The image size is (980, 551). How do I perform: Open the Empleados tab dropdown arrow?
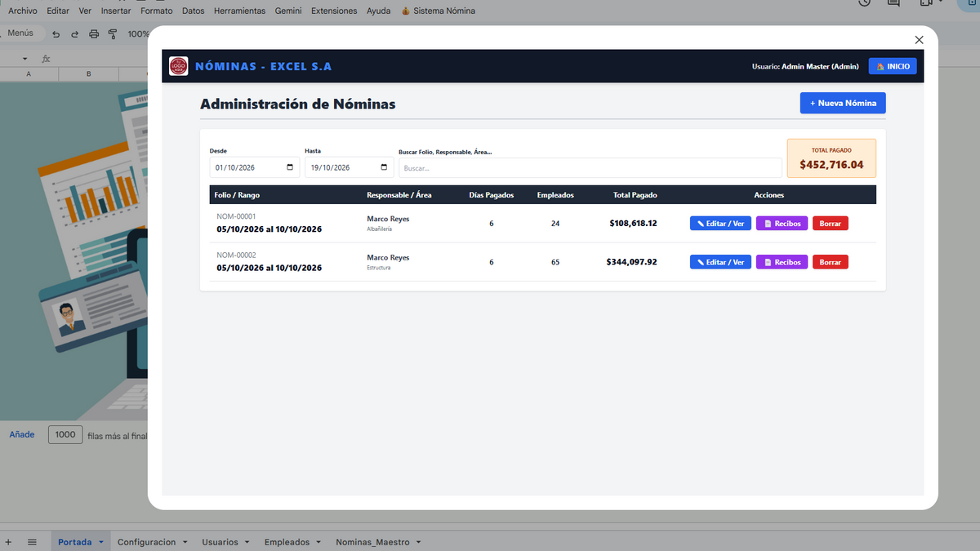[x=318, y=542]
